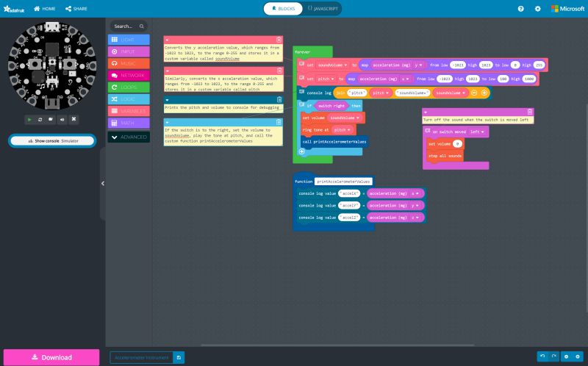Open the settings gear menu
The height and width of the screenshot is (366, 588).
pos(538,9)
